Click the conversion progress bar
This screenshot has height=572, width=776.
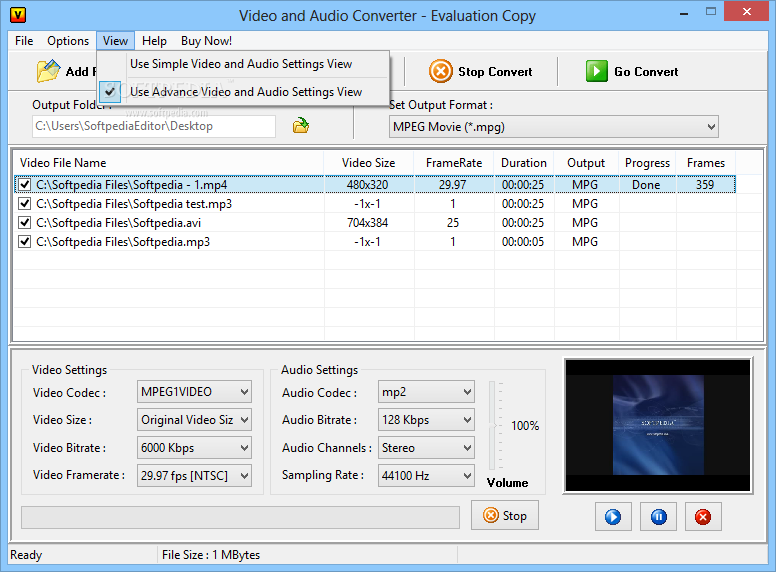240,517
